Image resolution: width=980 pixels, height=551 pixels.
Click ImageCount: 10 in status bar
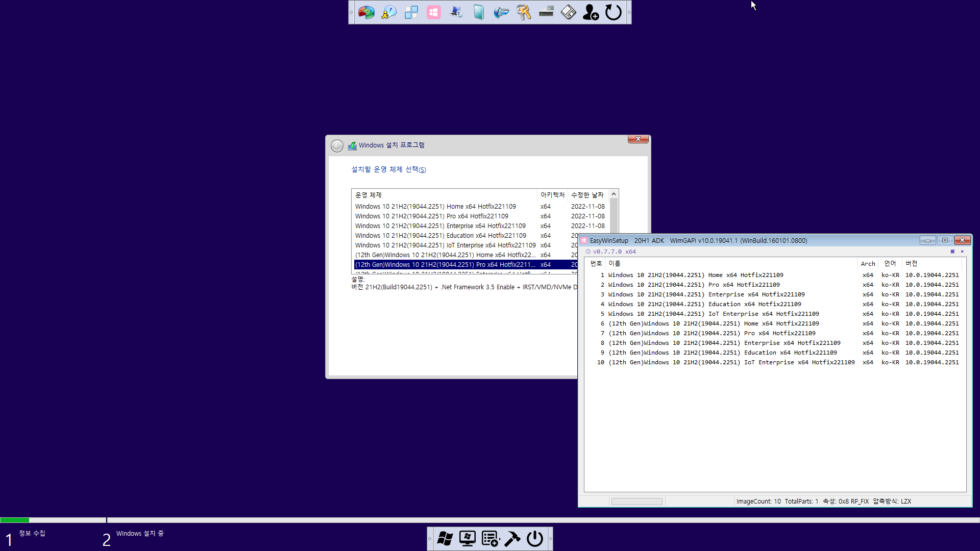tap(758, 502)
